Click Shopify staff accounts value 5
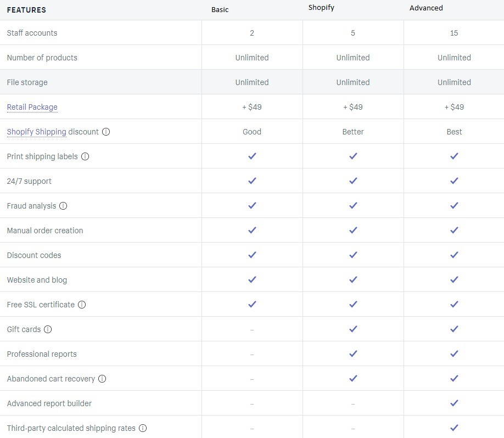 pos(353,33)
